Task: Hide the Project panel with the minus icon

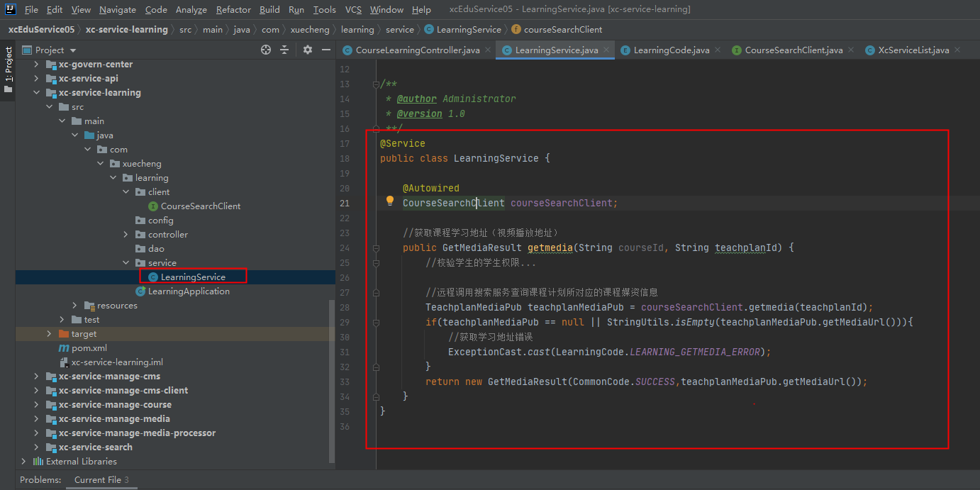Action: [x=326, y=50]
